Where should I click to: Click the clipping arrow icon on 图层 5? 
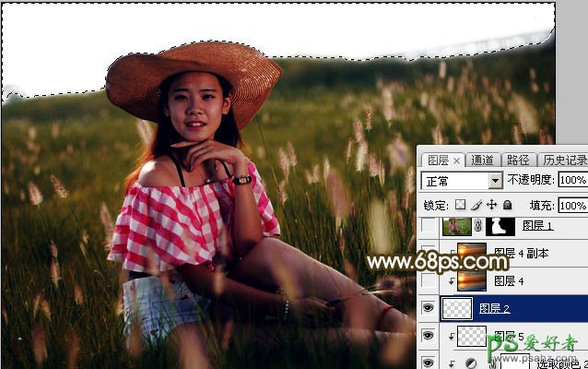(452, 337)
